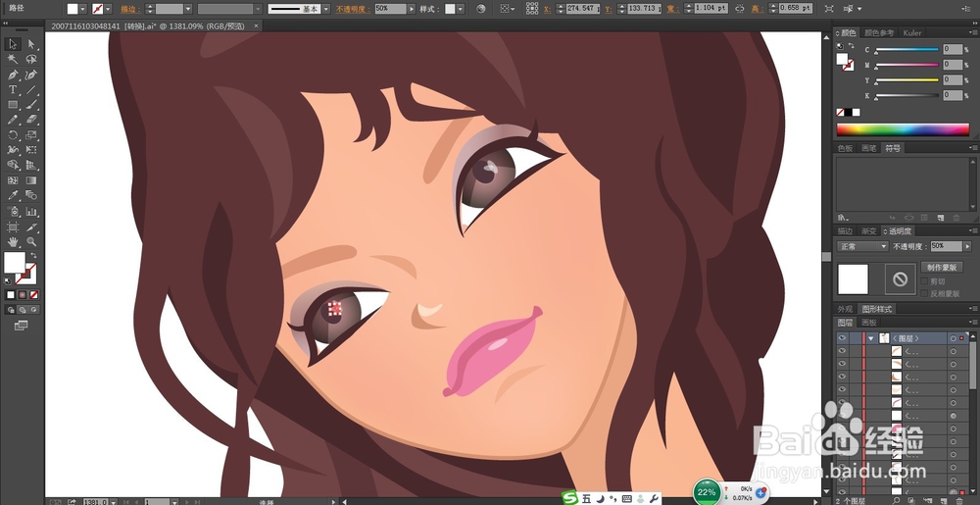Screen dimensions: 980x505
Task: Select the Magic Wand tool
Action: pos(13,60)
